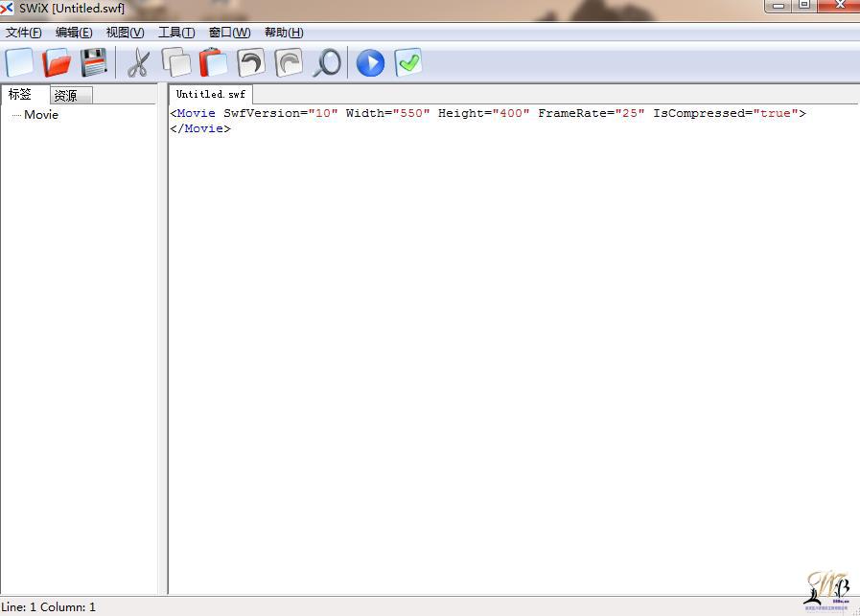This screenshot has width=860, height=616.
Task: Open the 视图(V) menu
Action: (x=125, y=33)
